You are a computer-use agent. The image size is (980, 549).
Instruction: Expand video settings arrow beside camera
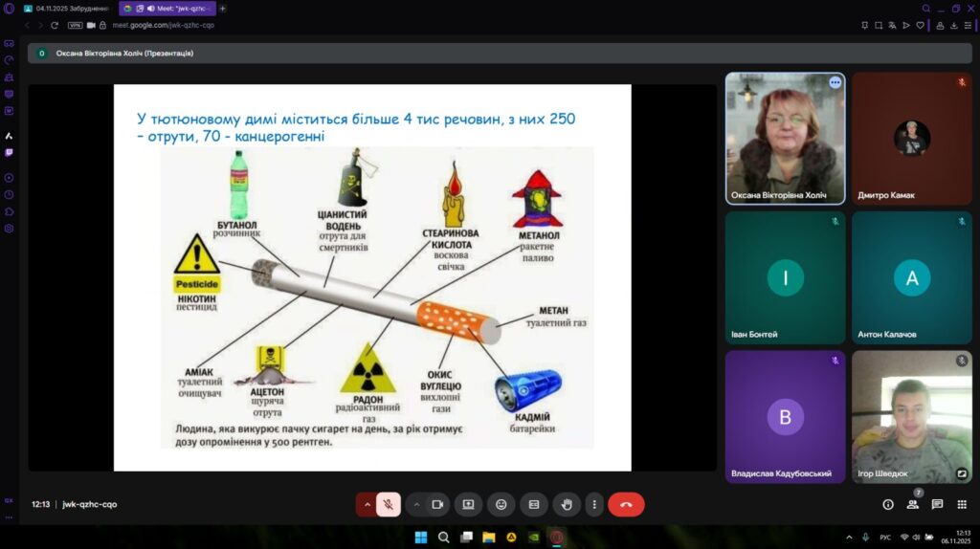(416, 504)
